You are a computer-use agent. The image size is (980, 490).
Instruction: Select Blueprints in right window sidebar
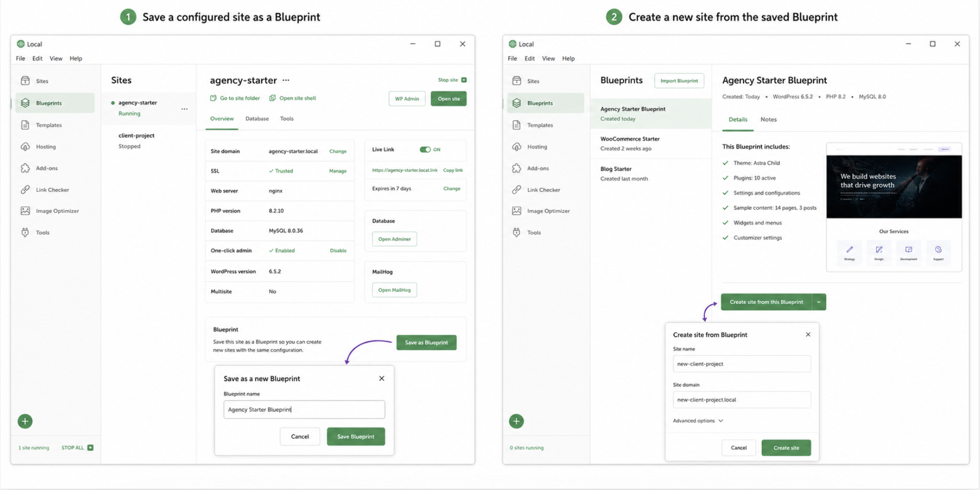[546, 103]
